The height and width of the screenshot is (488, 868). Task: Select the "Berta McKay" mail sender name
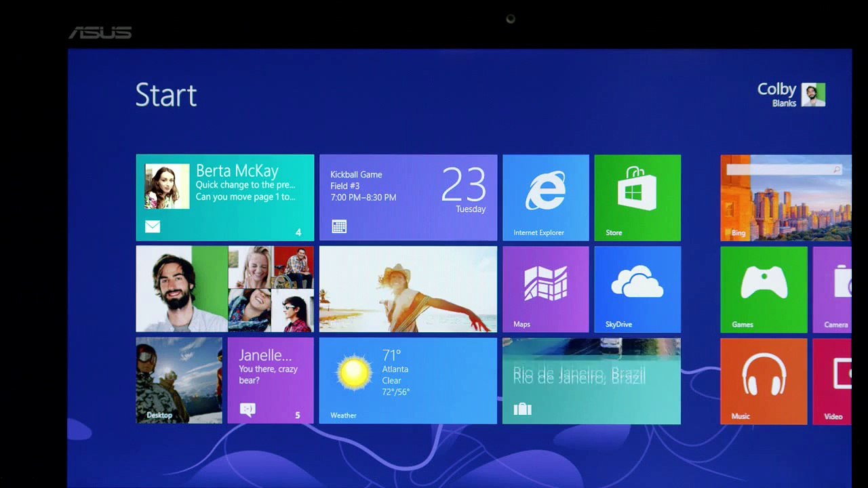point(237,171)
